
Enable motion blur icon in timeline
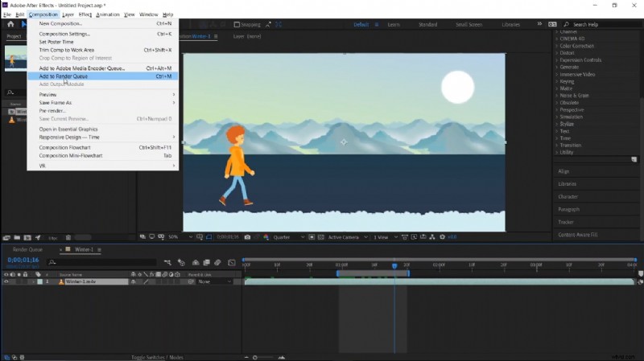pyautogui.click(x=217, y=263)
